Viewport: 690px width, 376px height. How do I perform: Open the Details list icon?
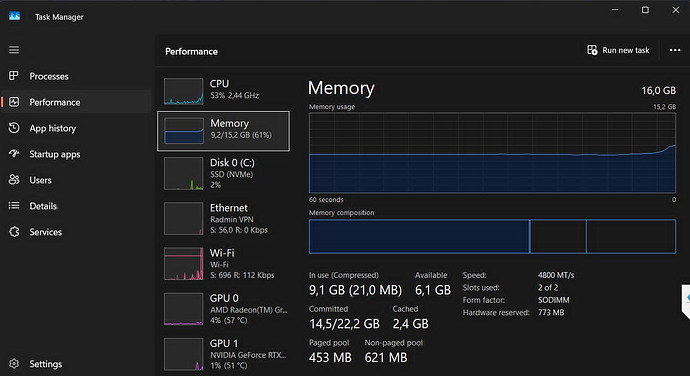tap(14, 206)
